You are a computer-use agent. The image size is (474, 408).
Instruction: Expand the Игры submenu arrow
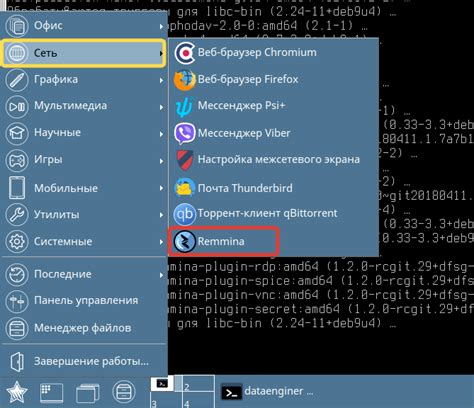tap(161, 161)
